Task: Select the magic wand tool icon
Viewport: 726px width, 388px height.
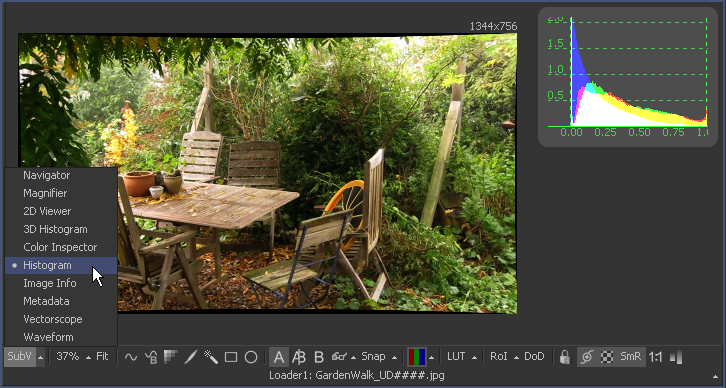Action: coord(211,357)
